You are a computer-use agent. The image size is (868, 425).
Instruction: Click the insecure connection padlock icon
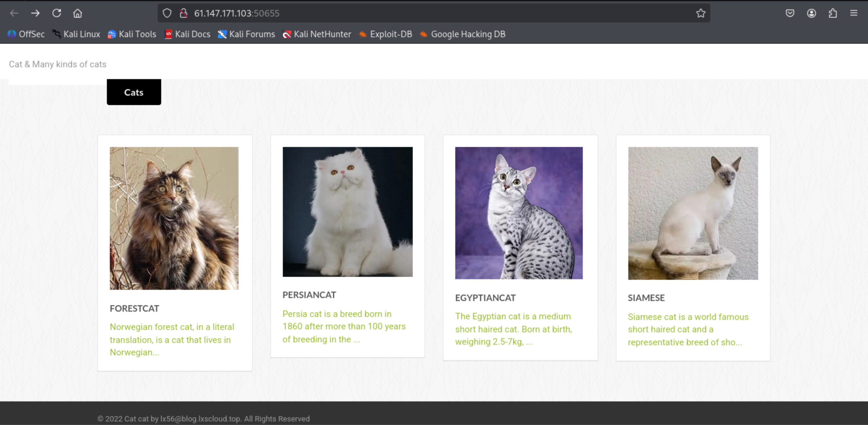183,13
